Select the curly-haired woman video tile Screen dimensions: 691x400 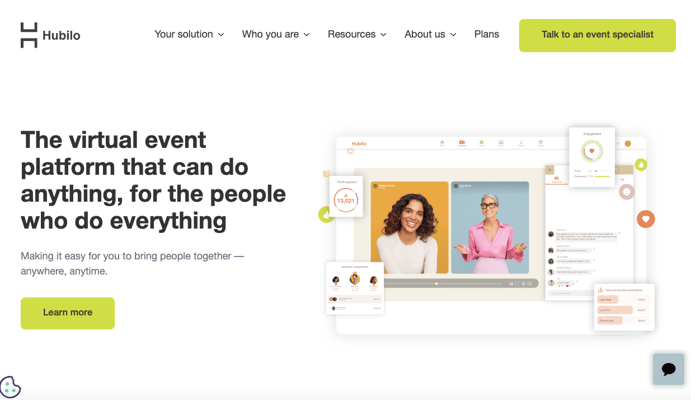(x=409, y=227)
